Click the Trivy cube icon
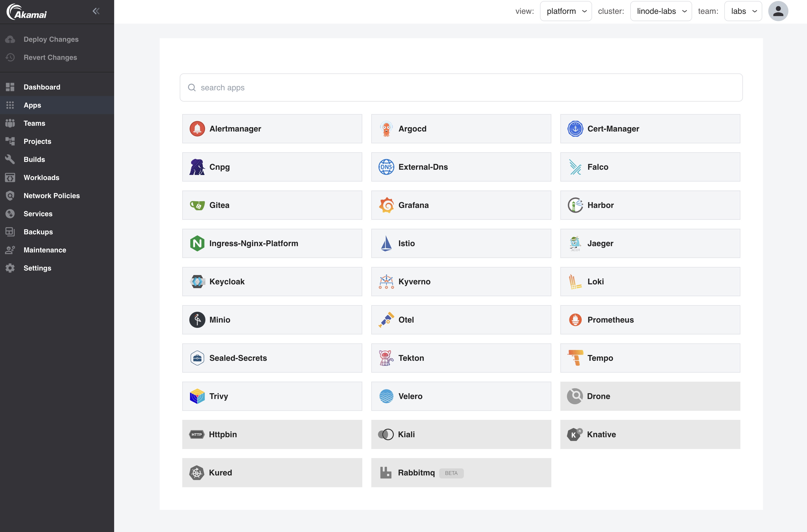807x532 pixels. 197,396
